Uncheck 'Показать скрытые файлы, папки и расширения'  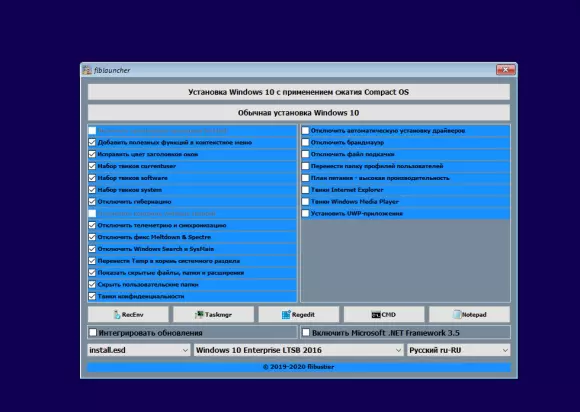click(x=92, y=273)
